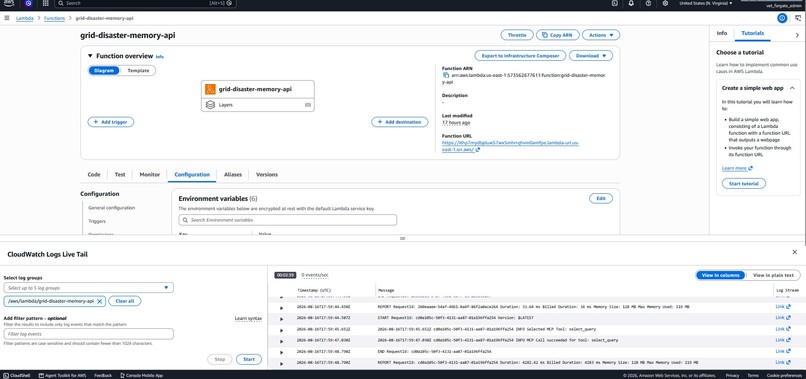The height and width of the screenshot is (379, 806).
Task: Open the Versions tab
Action: coord(267,174)
